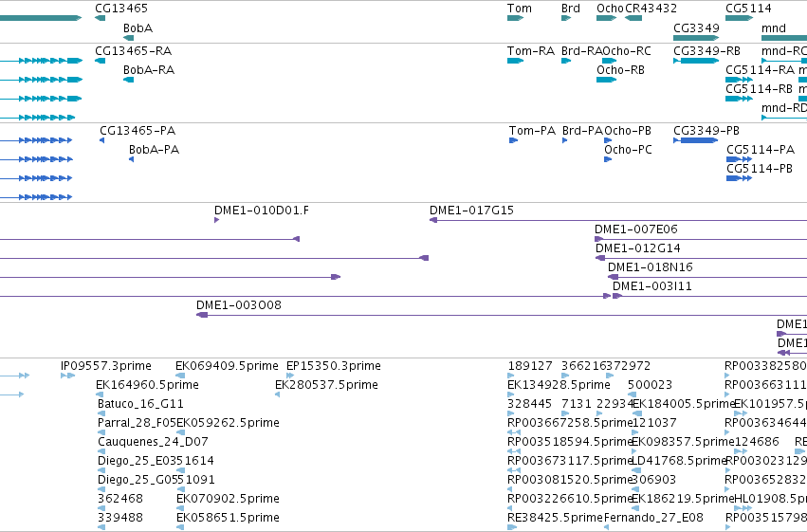Select the CG5114-RB transcript label
The height and width of the screenshot is (532, 807).
pos(760,89)
